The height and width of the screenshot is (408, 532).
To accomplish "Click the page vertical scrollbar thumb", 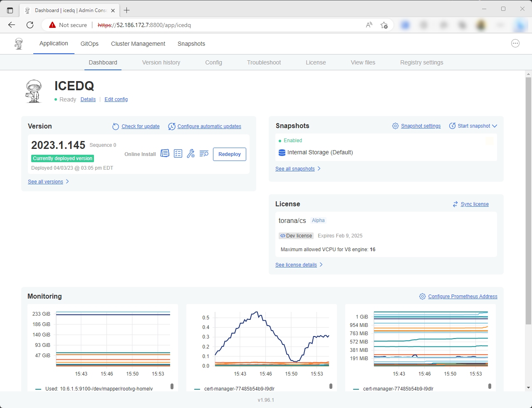I will point(528,200).
